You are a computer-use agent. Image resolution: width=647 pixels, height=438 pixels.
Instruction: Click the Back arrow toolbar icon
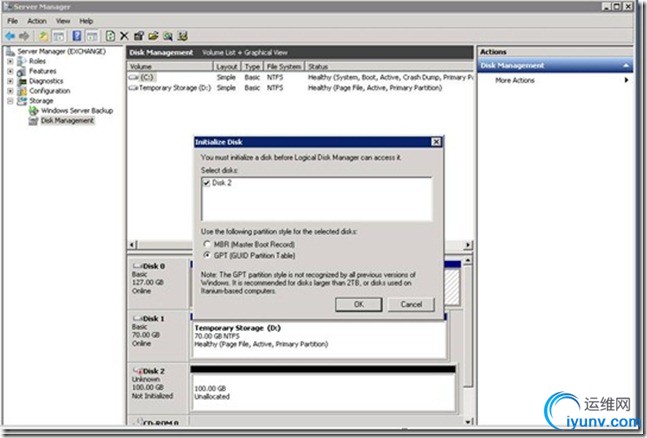tap(10, 36)
